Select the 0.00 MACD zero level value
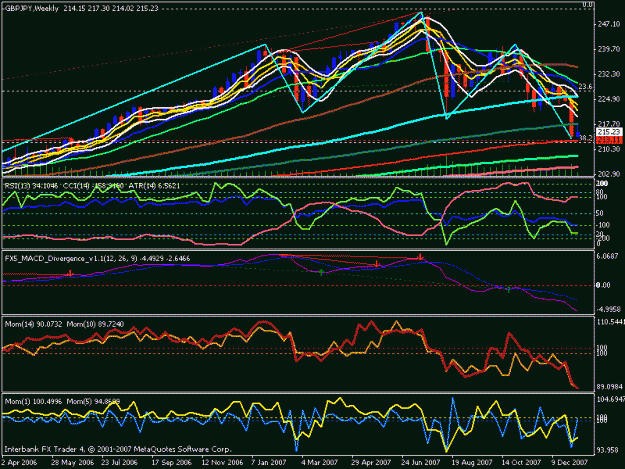The width and height of the screenshot is (625, 469). [x=603, y=285]
